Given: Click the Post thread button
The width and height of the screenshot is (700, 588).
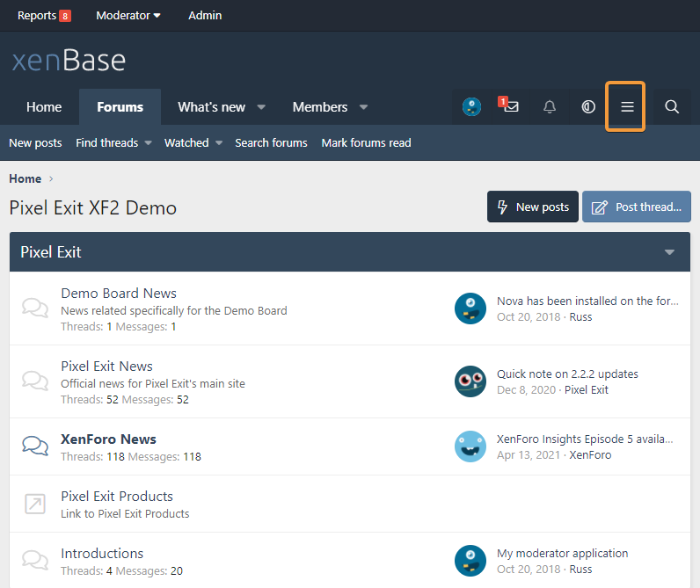Looking at the screenshot, I should coord(636,207).
